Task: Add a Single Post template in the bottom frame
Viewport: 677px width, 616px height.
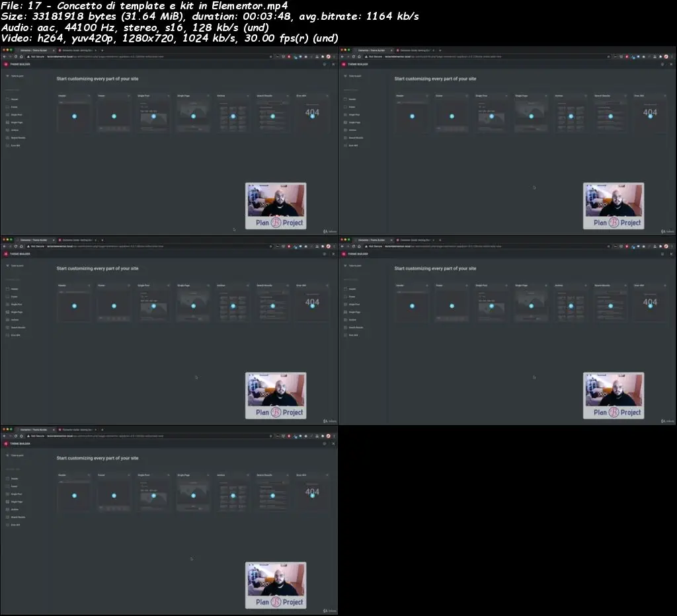Action: click(x=153, y=496)
